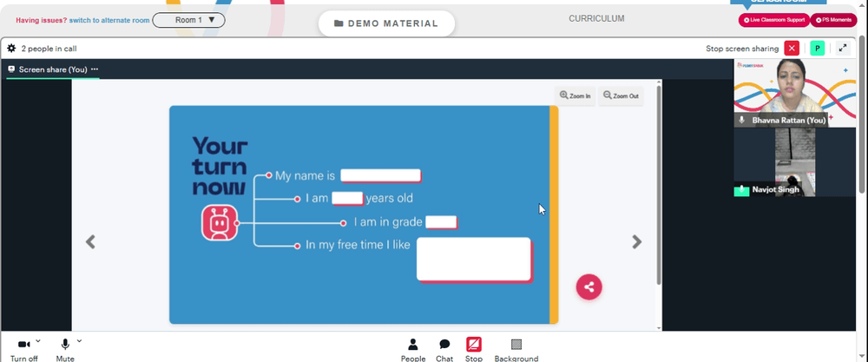Click Navjot Singh's green microphone indicator
Viewport: 868px width, 362px height.
point(741,190)
